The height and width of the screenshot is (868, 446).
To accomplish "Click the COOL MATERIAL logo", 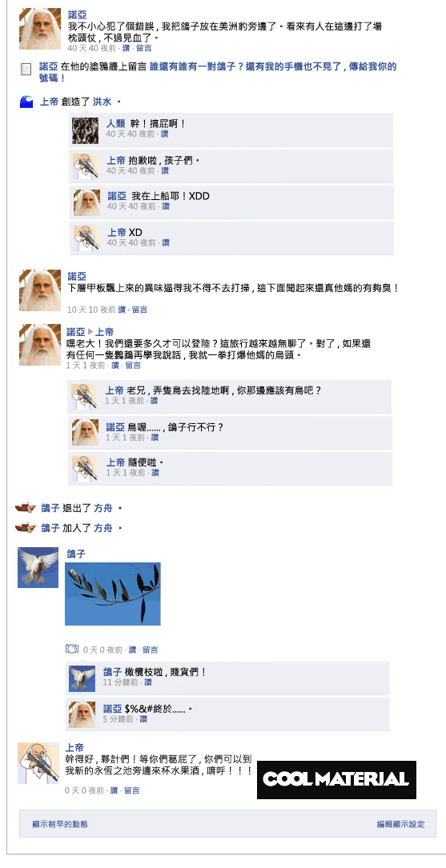I will 336,779.
